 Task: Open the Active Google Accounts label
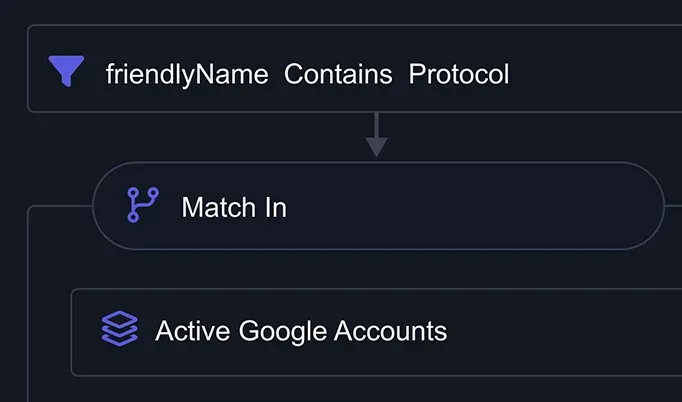tap(301, 330)
